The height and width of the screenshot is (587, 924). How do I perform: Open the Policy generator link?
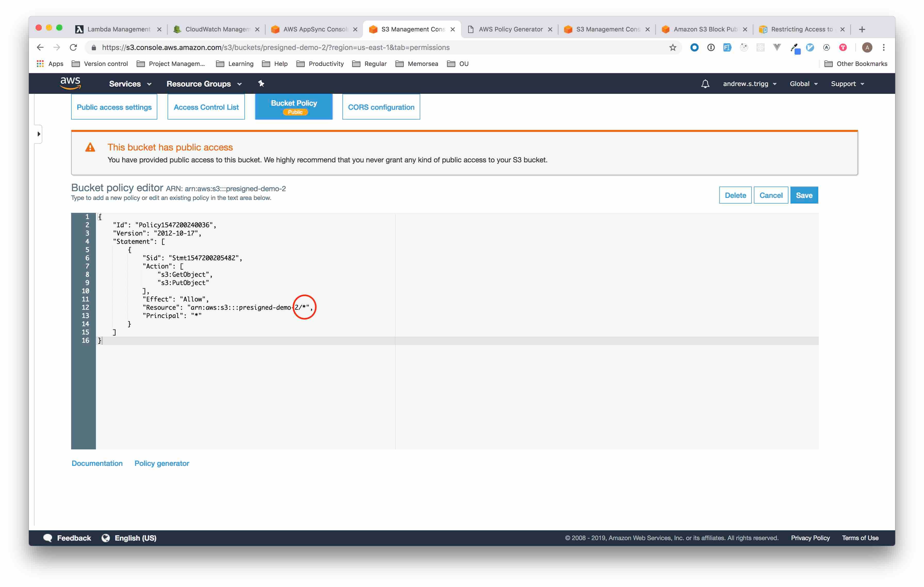point(162,463)
